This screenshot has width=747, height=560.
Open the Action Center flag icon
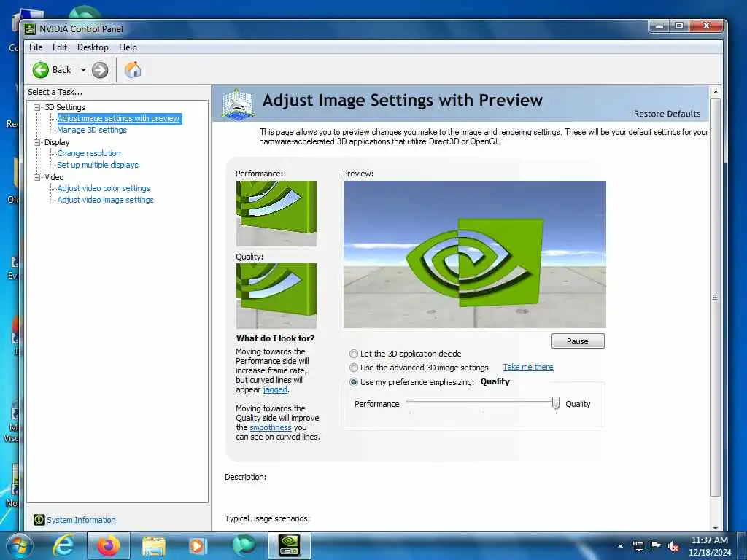pyautogui.click(x=656, y=545)
